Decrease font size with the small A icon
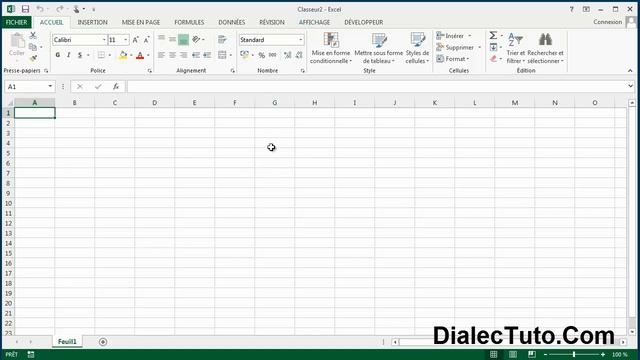Image resolution: width=640 pixels, height=360 pixels. pos(146,40)
